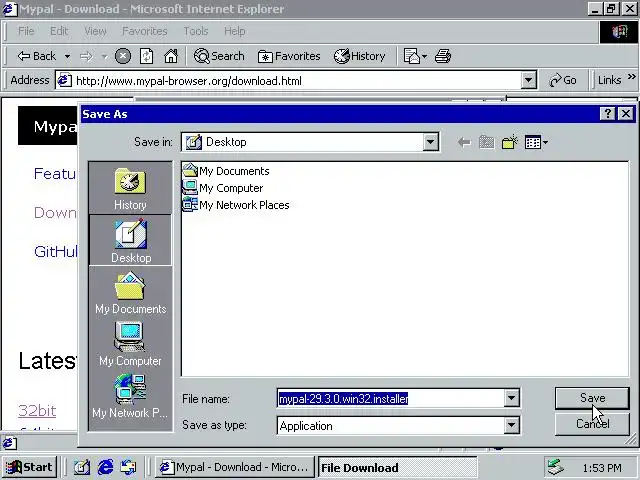Select My Network Places in file list
Screen dimensions: 640x480
pyautogui.click(x=236, y=204)
